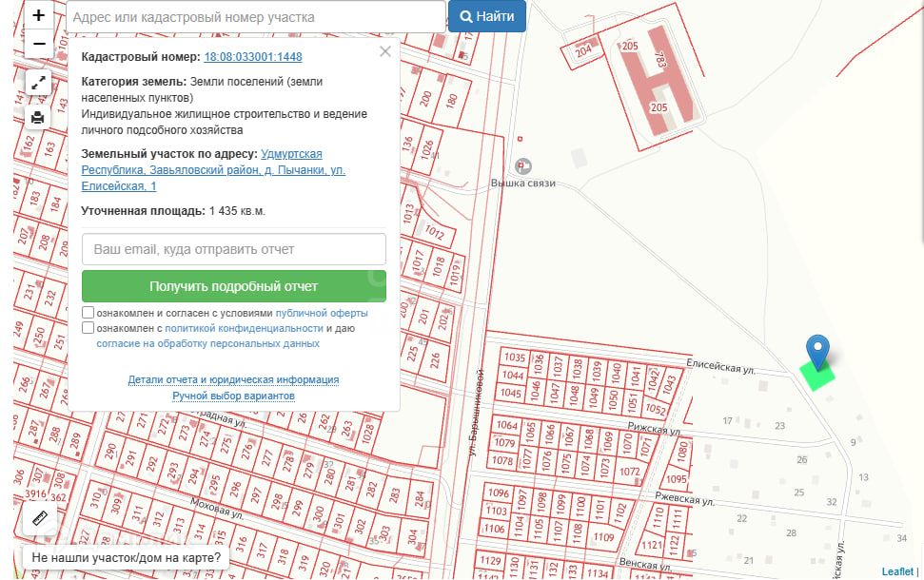Click Не нашли участок/дом на карте?
This screenshot has height=580, width=924.
coord(127,557)
